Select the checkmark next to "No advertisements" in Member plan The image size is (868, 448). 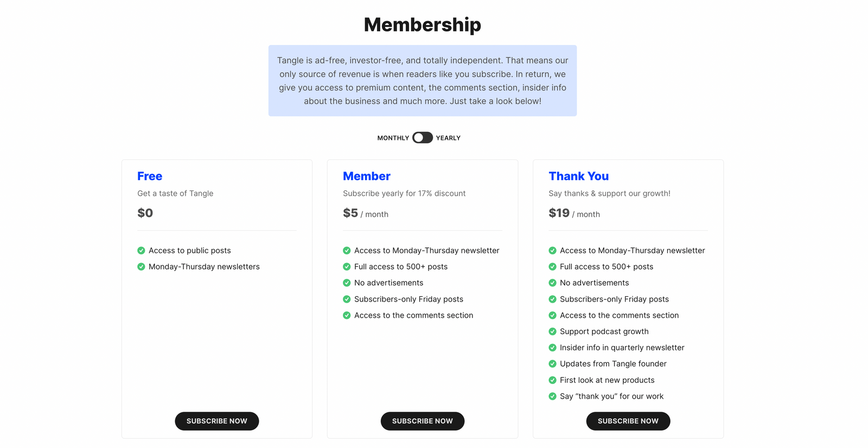coord(347,283)
